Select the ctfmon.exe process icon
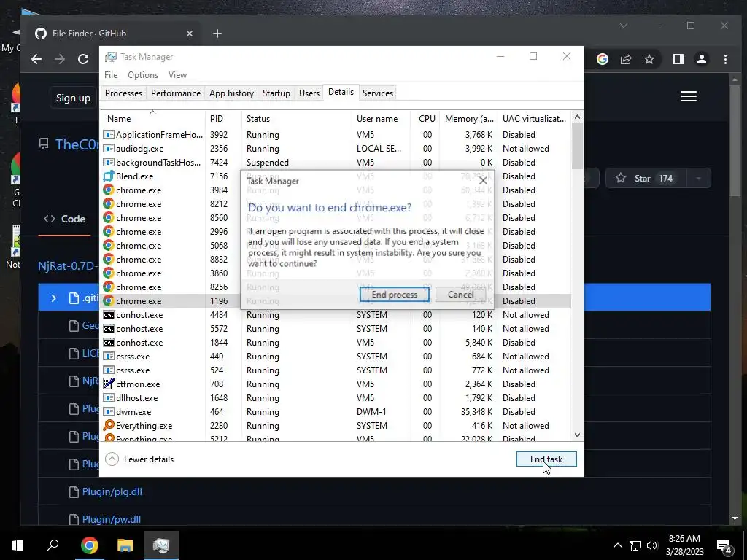The height and width of the screenshot is (560, 747). coord(109,384)
